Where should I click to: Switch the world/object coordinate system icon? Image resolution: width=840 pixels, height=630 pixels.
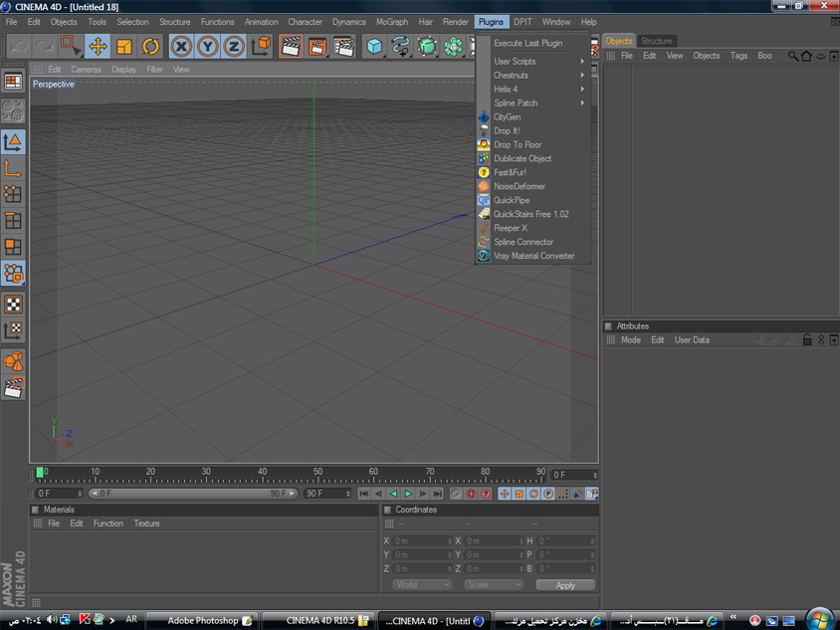261,46
